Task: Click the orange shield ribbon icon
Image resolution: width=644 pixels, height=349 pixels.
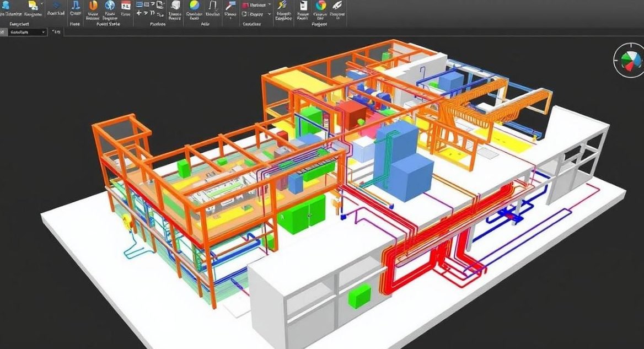Action: tap(94, 5)
